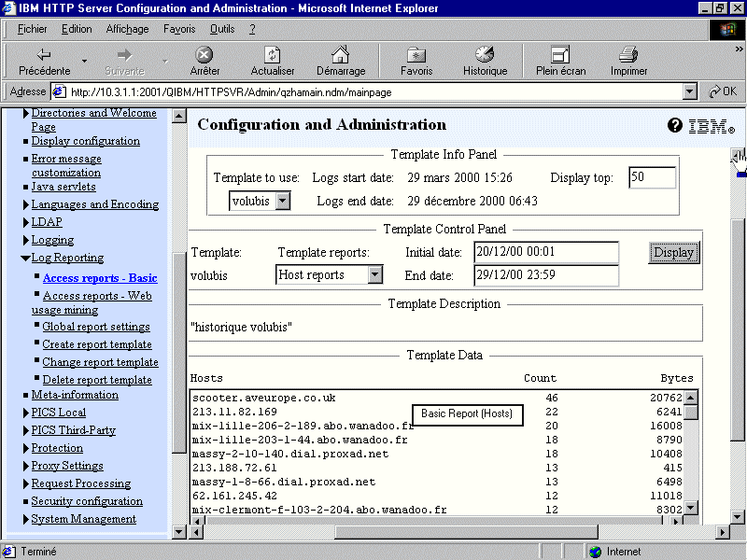This screenshot has height=560, width=747.
Task: Click the Display button
Action: [673, 252]
